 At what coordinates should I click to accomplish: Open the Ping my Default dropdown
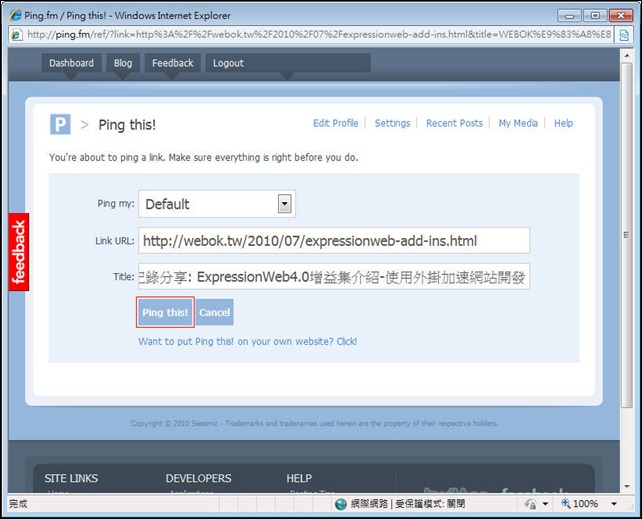217,203
